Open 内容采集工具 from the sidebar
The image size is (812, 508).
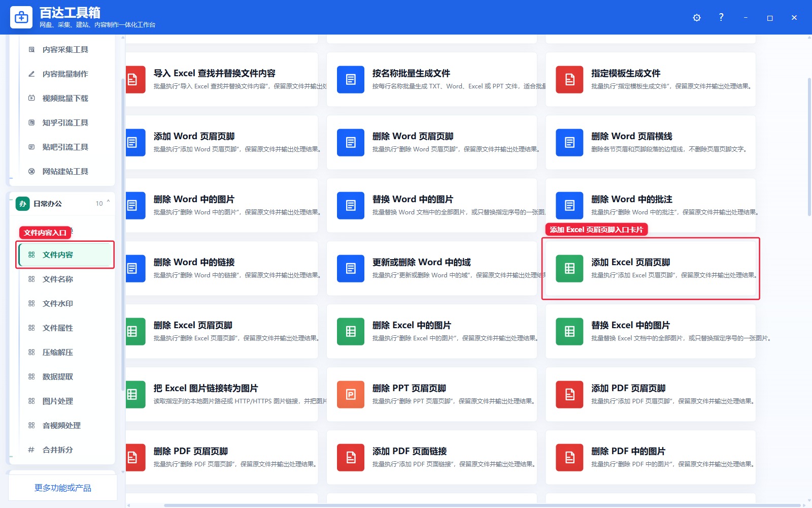[x=65, y=50]
